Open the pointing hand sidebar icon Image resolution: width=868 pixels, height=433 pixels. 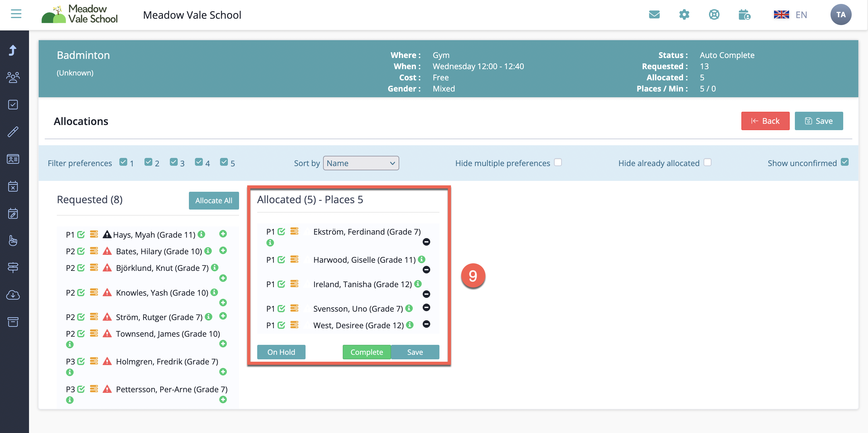13,240
